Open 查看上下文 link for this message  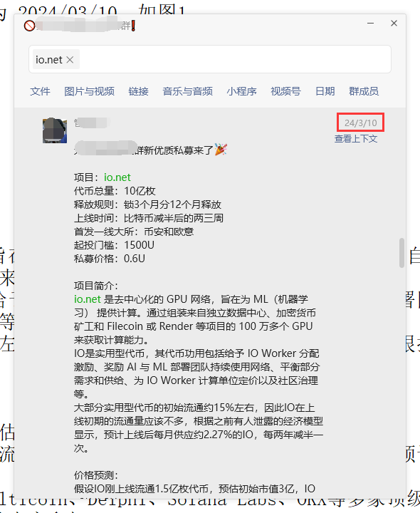point(356,139)
